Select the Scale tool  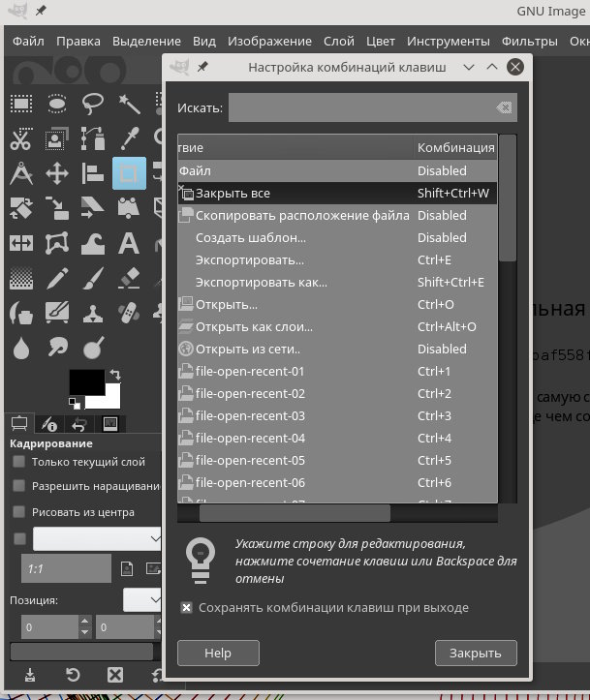57,208
